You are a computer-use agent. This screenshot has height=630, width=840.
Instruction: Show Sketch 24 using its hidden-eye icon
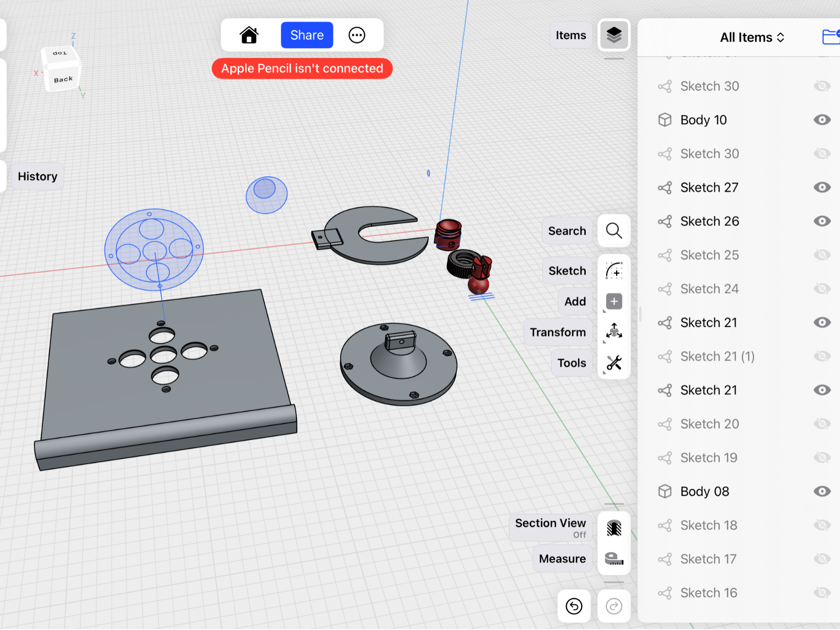click(x=822, y=289)
